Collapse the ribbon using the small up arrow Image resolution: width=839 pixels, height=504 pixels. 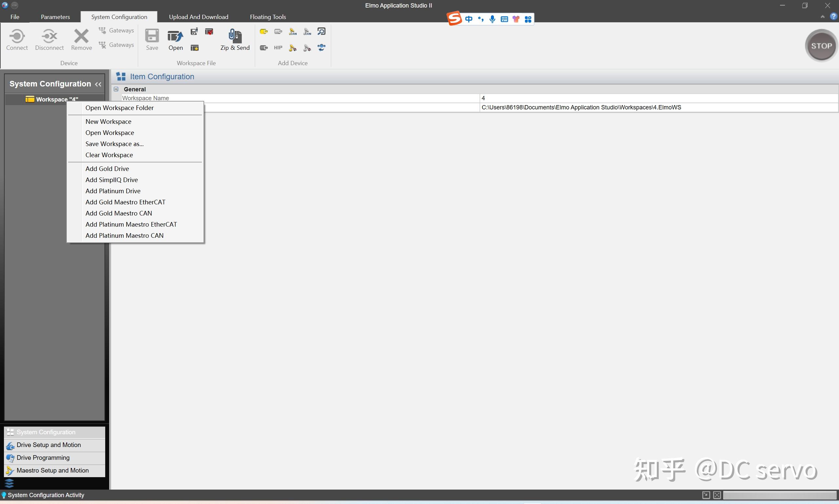tap(822, 17)
